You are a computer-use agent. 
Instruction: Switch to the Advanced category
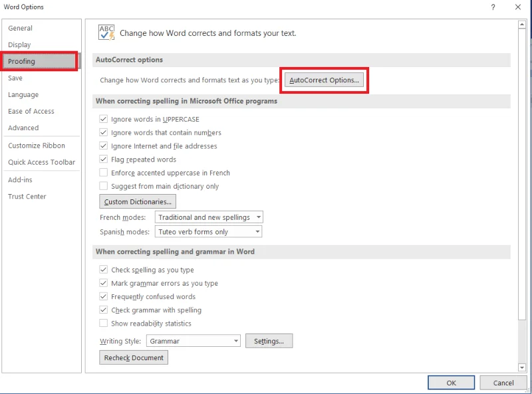click(x=23, y=128)
